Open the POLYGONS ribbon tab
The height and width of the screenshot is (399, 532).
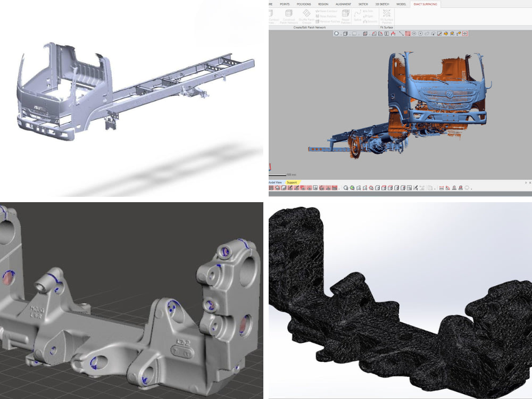click(x=304, y=4)
